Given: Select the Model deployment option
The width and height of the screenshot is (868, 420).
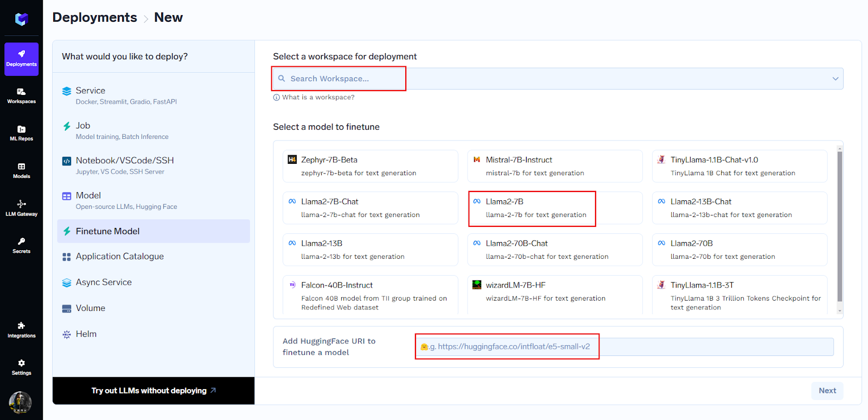Looking at the screenshot, I should 154,200.
